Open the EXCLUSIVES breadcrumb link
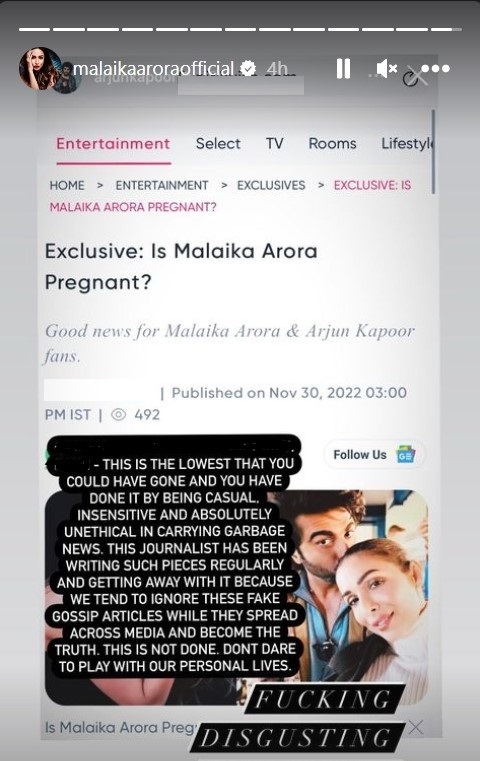Screen dimensions: 480x761 [271, 185]
